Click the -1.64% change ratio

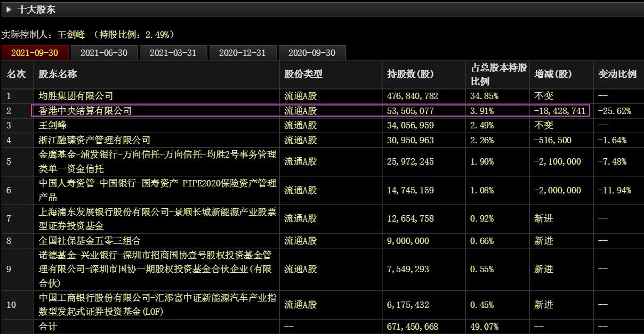613,140
